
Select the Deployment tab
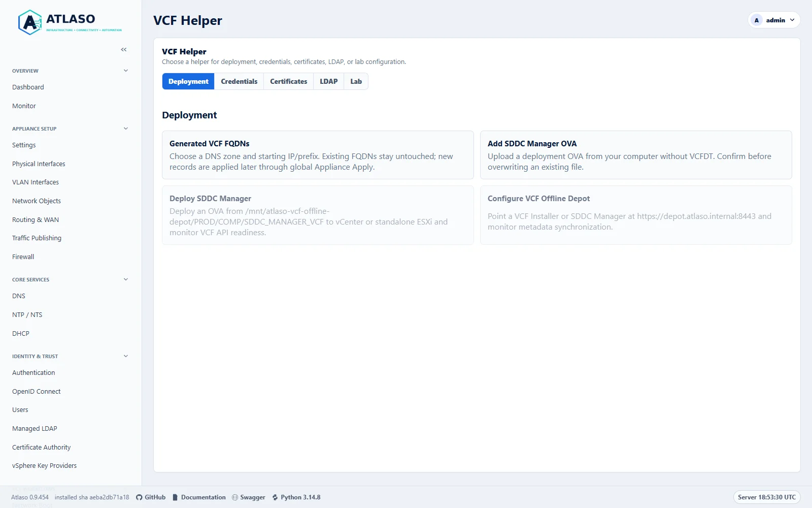click(188, 81)
